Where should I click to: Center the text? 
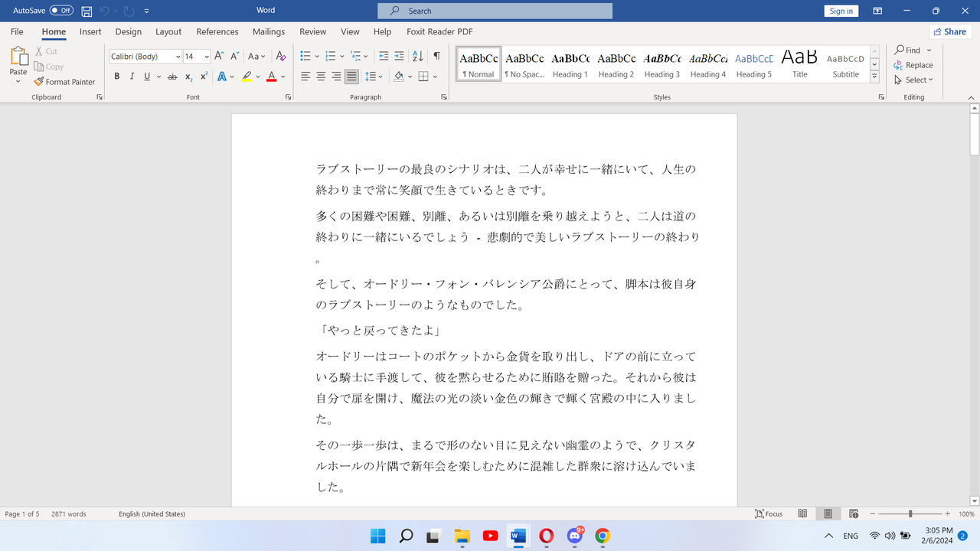pos(321,77)
